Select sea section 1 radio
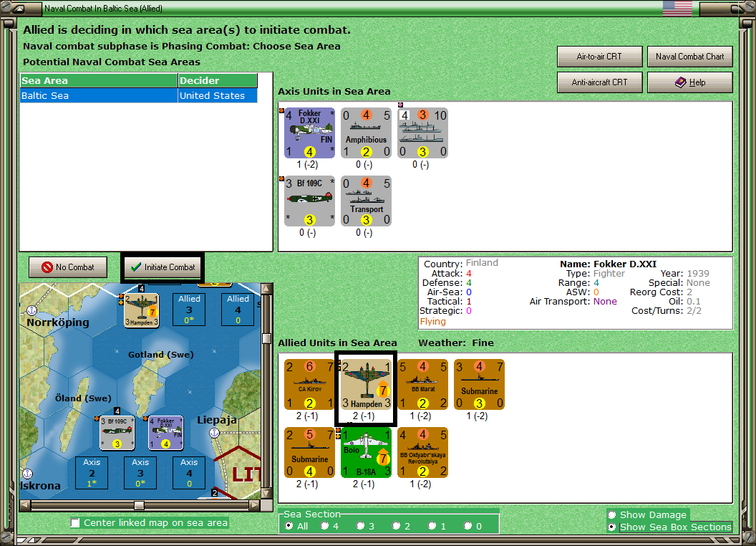The height and width of the screenshot is (546, 756). pyautogui.click(x=432, y=526)
